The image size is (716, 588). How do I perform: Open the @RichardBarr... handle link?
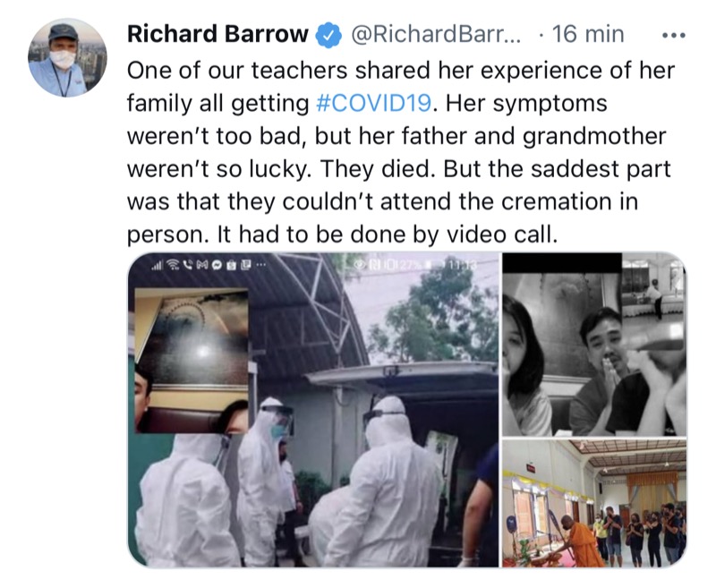[x=435, y=34]
